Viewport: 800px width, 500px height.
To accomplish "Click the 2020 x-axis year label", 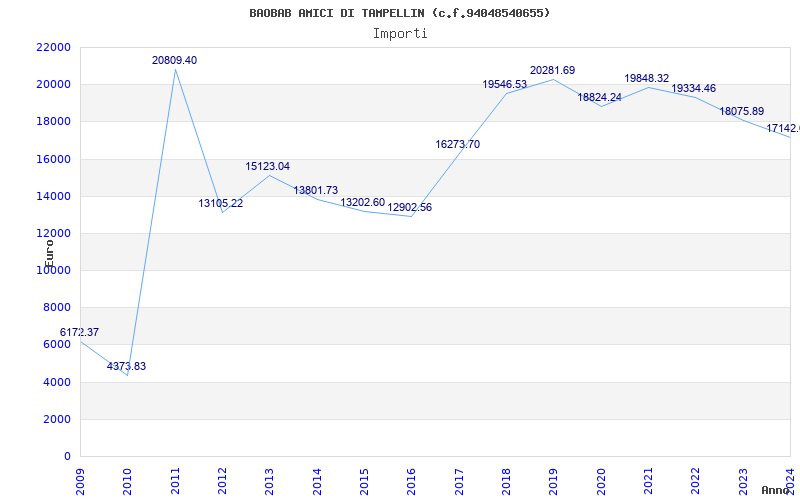I will 601,482.
